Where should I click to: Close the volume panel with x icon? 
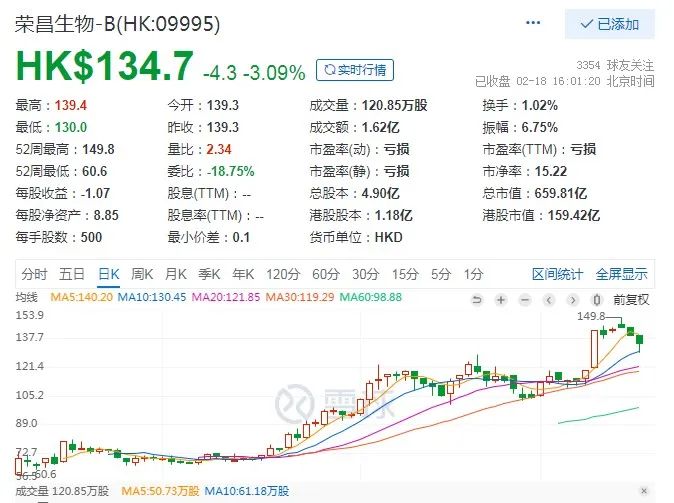643,491
